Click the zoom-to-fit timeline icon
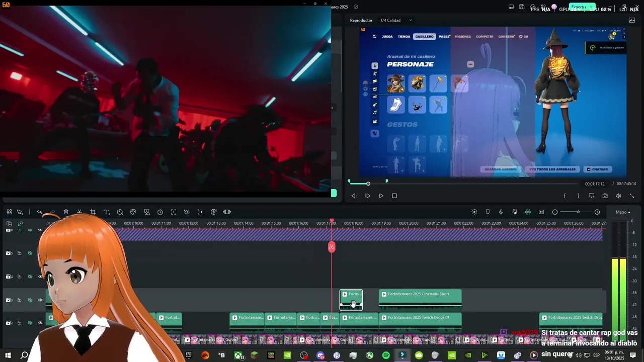The height and width of the screenshot is (362, 644). click(541, 212)
